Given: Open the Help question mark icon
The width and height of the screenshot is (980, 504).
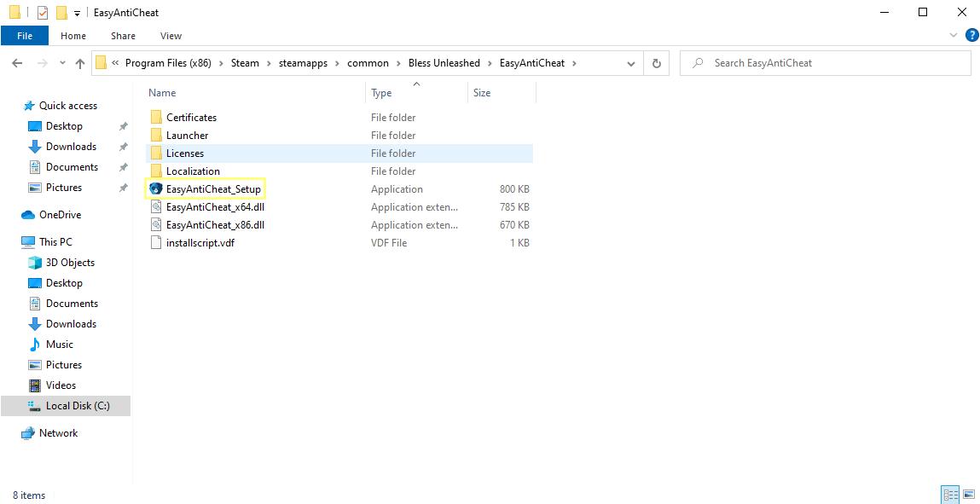Looking at the screenshot, I should (x=971, y=35).
